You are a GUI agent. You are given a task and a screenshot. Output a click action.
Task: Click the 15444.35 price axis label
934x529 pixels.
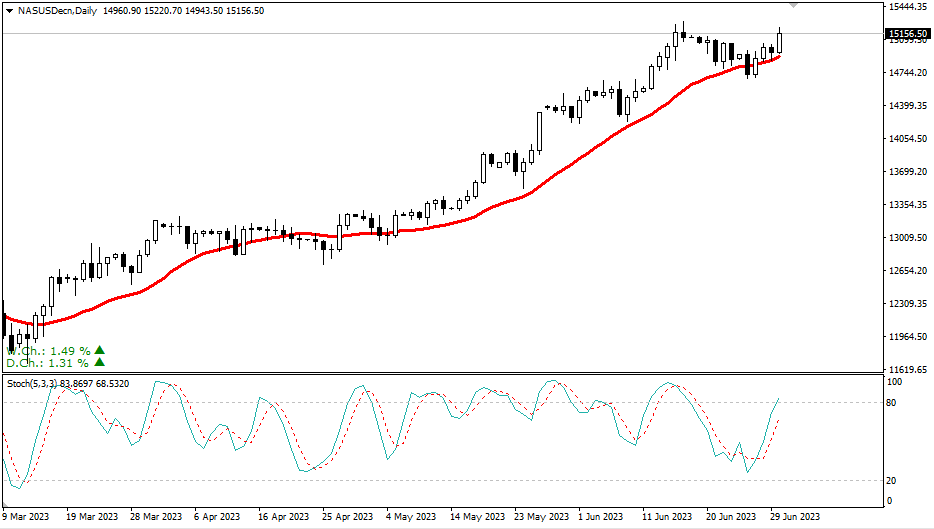click(x=908, y=7)
